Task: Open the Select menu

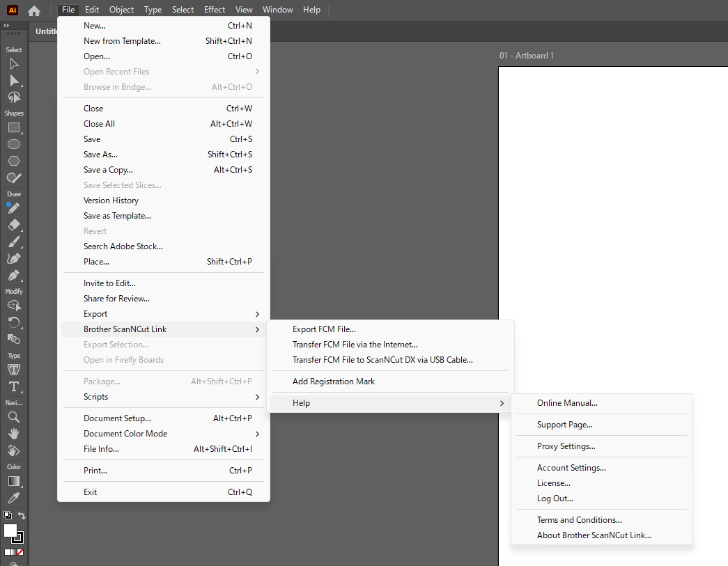Action: pyautogui.click(x=183, y=10)
